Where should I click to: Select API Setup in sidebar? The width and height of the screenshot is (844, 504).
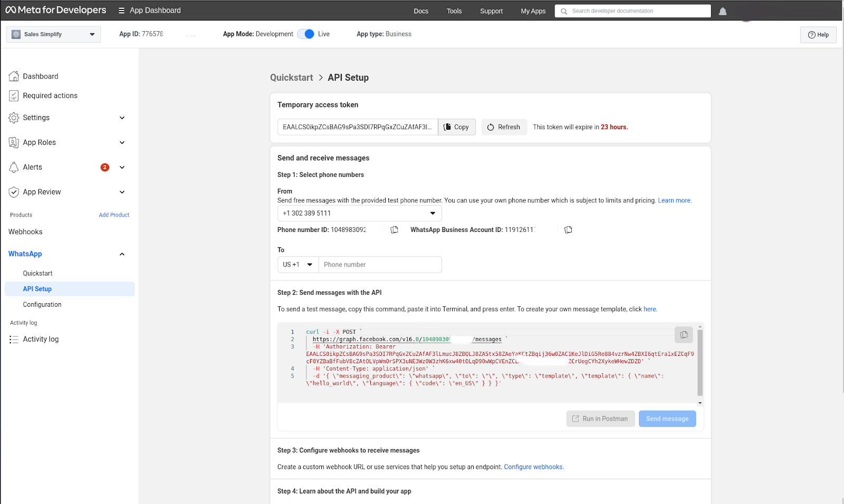(x=70, y=289)
